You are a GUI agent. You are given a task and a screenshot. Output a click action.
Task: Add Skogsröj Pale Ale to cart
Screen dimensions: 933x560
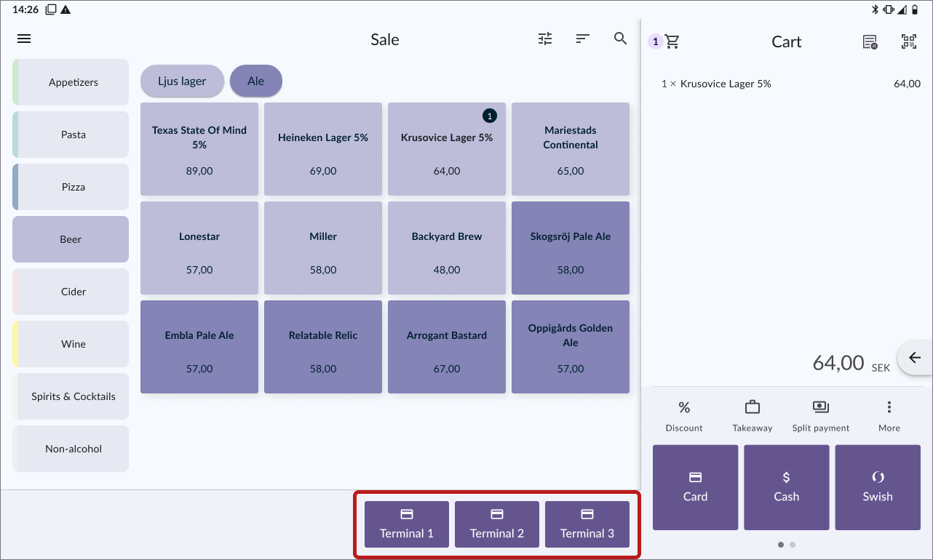coord(571,248)
